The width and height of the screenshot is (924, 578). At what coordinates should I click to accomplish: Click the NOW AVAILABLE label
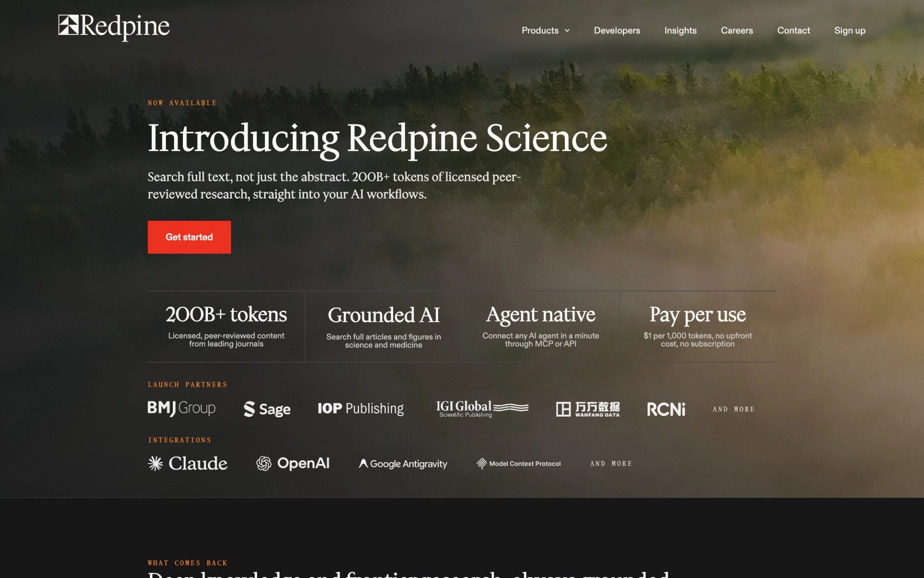[x=182, y=103]
